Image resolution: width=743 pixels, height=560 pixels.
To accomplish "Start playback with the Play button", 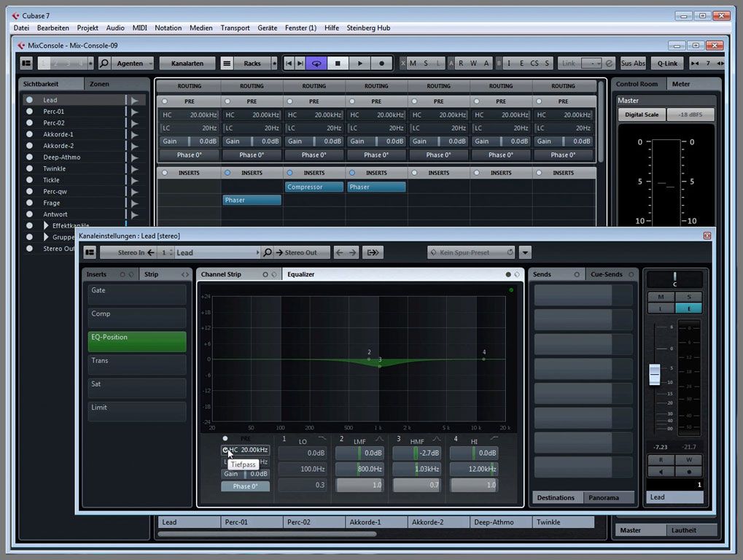I will point(360,63).
